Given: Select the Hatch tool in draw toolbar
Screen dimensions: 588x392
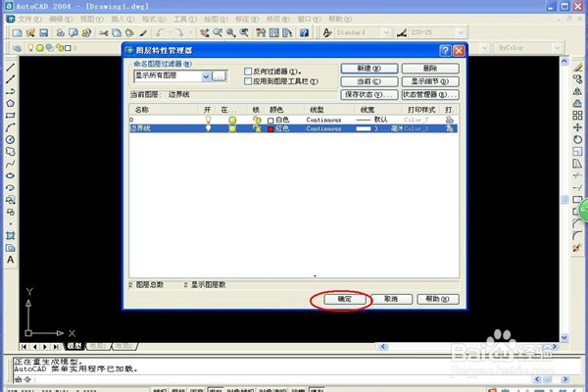Looking at the screenshot, I should click(11, 235).
